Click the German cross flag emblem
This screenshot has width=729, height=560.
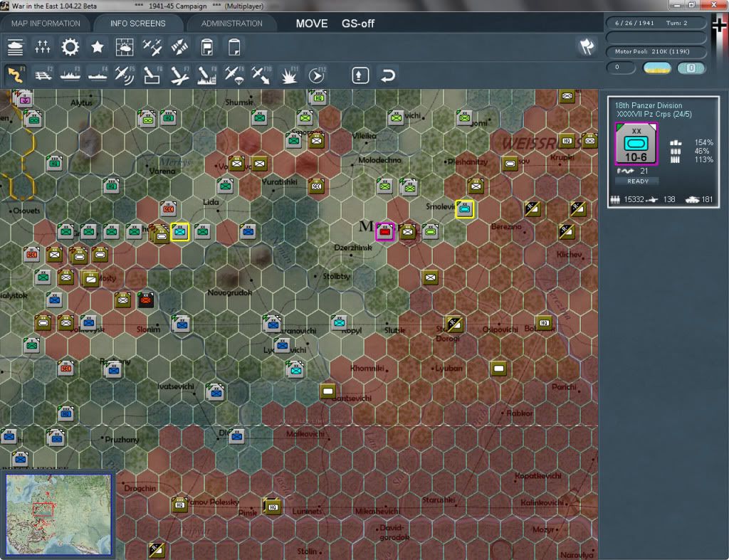pyautogui.click(x=719, y=26)
